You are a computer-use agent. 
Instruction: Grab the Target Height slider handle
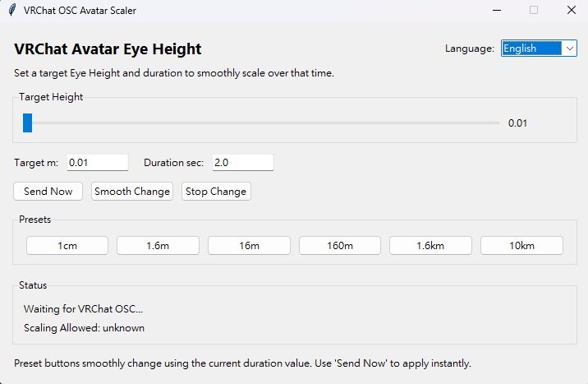(x=27, y=123)
